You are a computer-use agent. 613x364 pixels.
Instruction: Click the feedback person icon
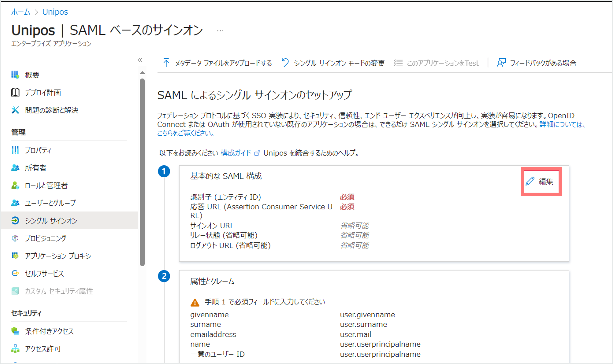pyautogui.click(x=501, y=63)
